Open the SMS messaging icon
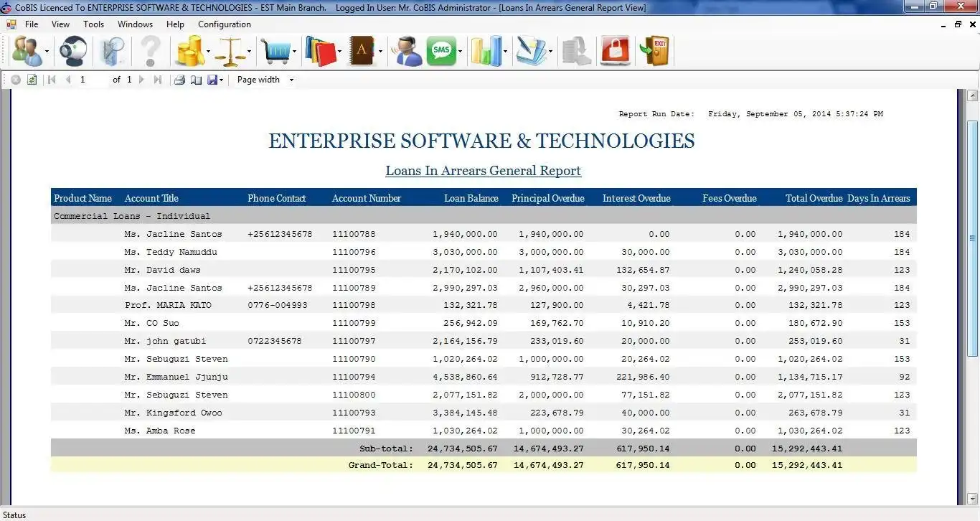This screenshot has height=521, width=980. coord(441,51)
